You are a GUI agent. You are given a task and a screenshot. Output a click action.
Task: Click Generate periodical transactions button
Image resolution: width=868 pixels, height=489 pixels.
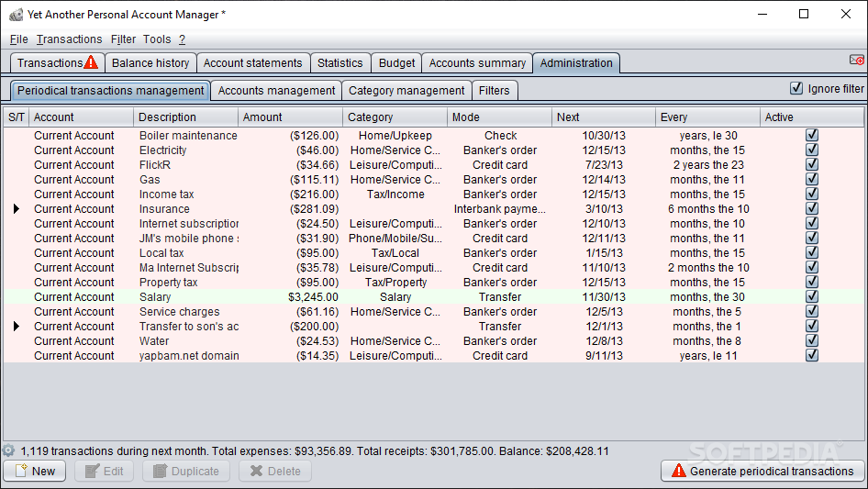pyautogui.click(x=762, y=472)
